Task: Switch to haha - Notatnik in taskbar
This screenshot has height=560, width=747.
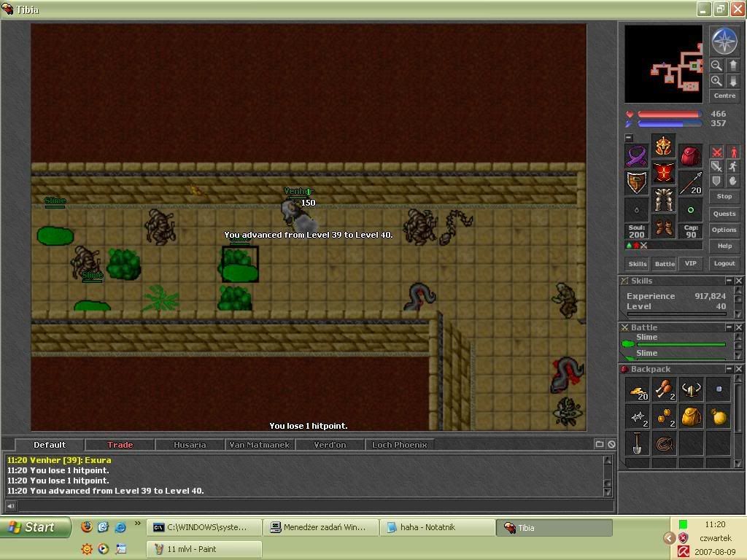Action: click(438, 528)
